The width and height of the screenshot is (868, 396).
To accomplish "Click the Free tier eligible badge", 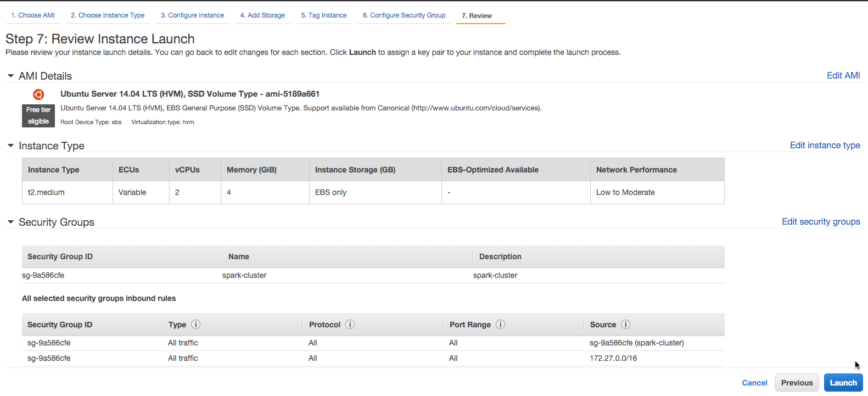I will [x=38, y=115].
